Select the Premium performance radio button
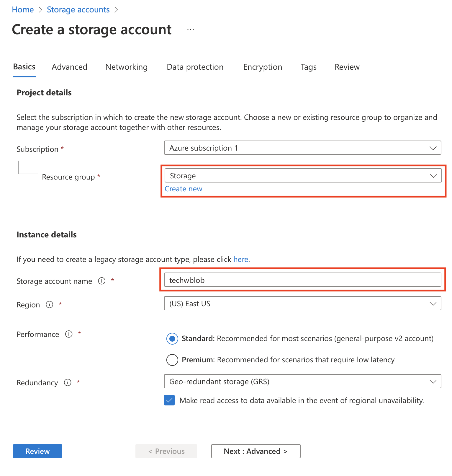The width and height of the screenshot is (452, 476). pos(172,360)
